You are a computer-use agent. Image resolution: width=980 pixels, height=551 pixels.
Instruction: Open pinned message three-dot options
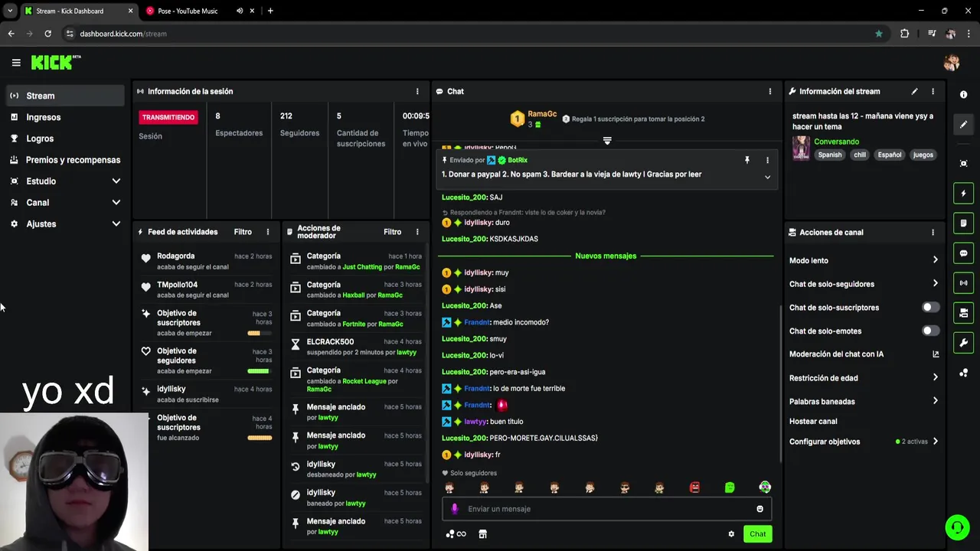coord(767,160)
